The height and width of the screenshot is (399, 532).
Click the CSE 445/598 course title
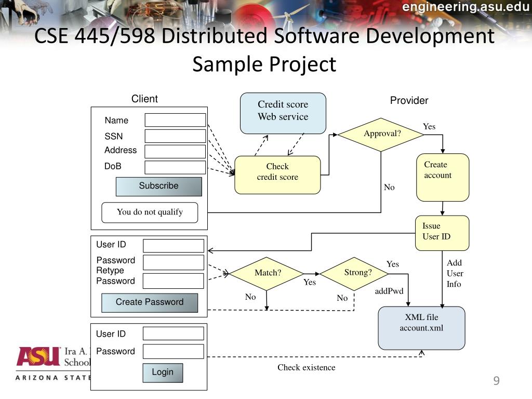(264, 36)
